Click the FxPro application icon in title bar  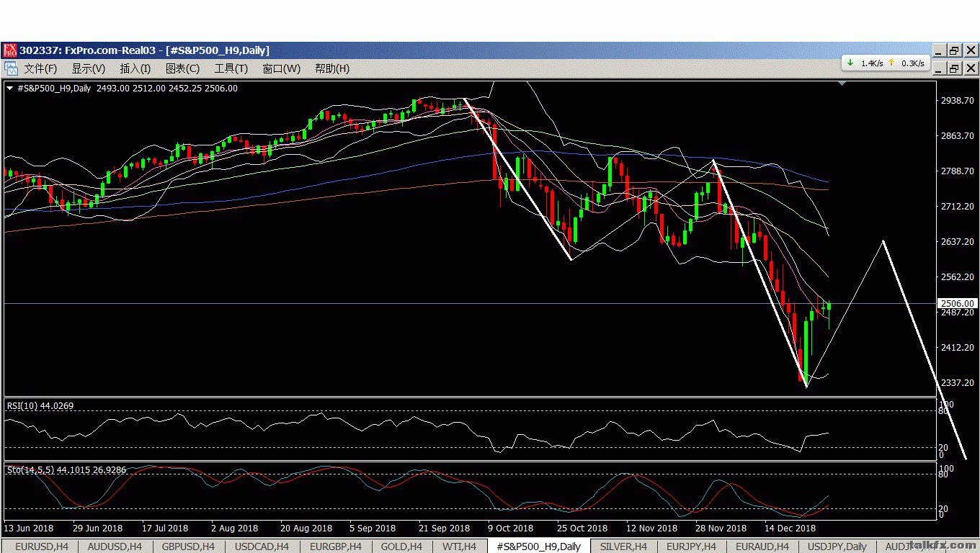pyautogui.click(x=10, y=50)
